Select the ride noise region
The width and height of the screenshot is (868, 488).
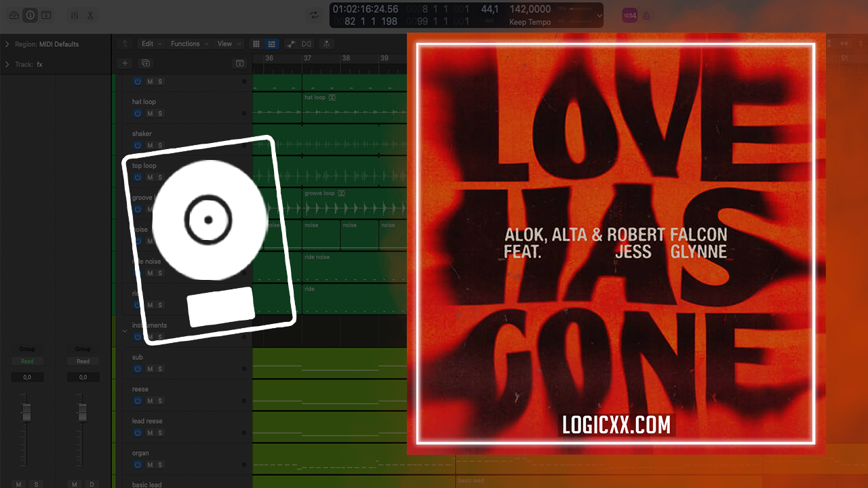coord(354,268)
